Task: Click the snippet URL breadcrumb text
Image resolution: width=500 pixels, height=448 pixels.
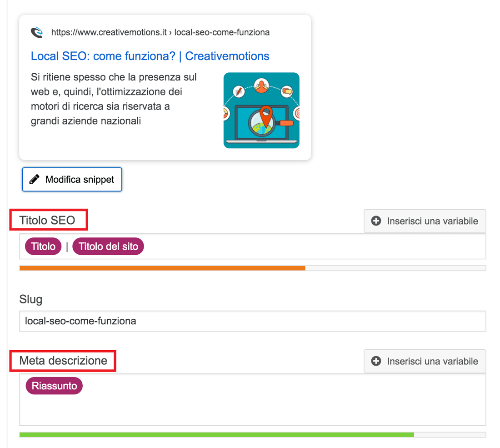Action: (x=160, y=32)
